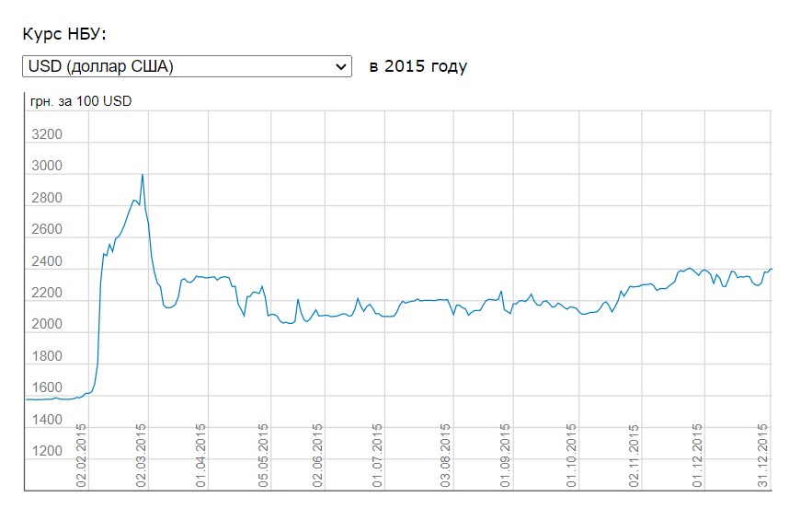The height and width of the screenshot is (520, 812).
Task: Click the 'Курс НБУ:' heading text
Action: [64, 34]
